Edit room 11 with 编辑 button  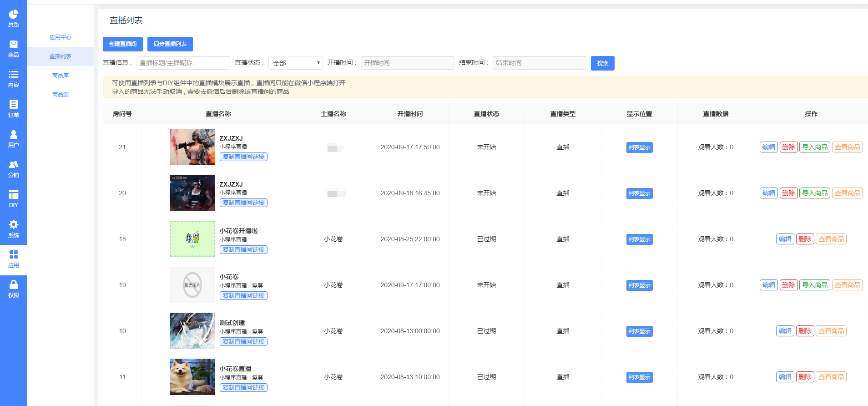pos(785,377)
